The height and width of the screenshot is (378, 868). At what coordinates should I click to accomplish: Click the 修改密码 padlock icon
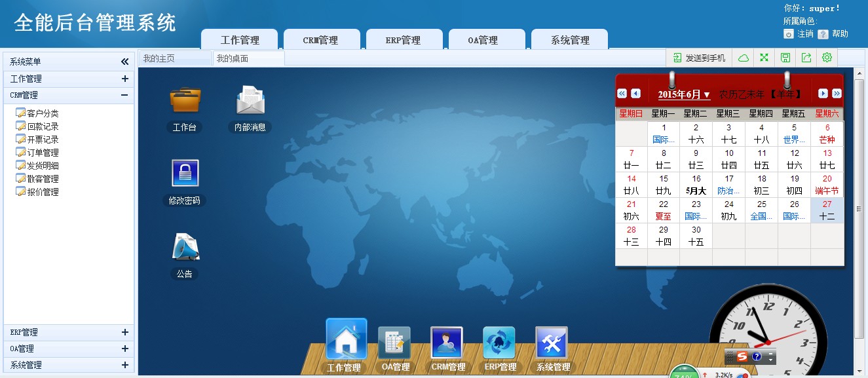click(x=185, y=174)
